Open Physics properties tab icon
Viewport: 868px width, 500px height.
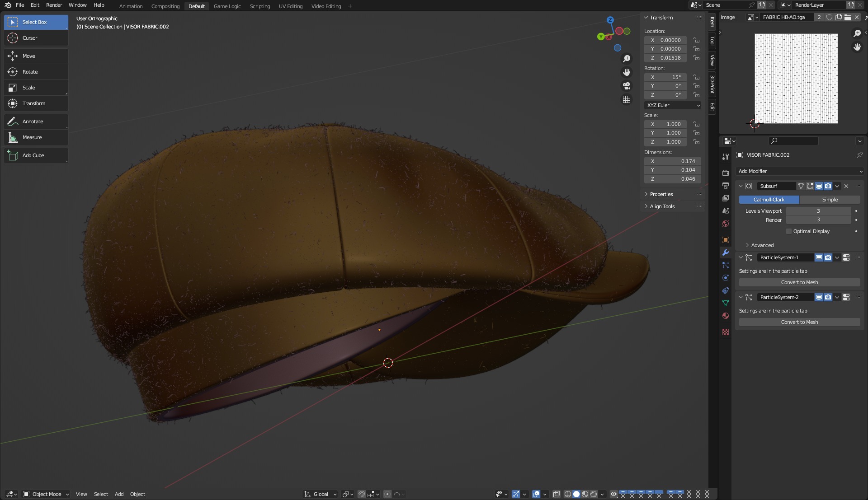click(726, 278)
